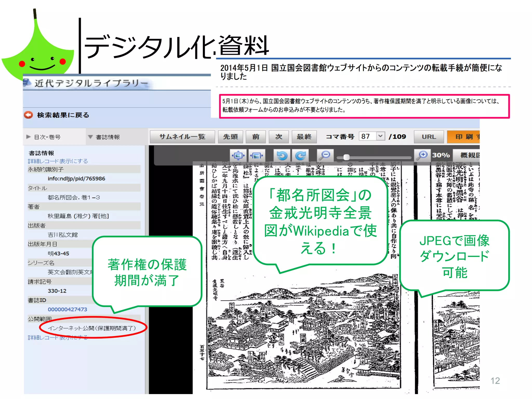Viewport: 532px width, 399px height.
Task: Click the fit-to-screen view icon
Action: coord(238,155)
